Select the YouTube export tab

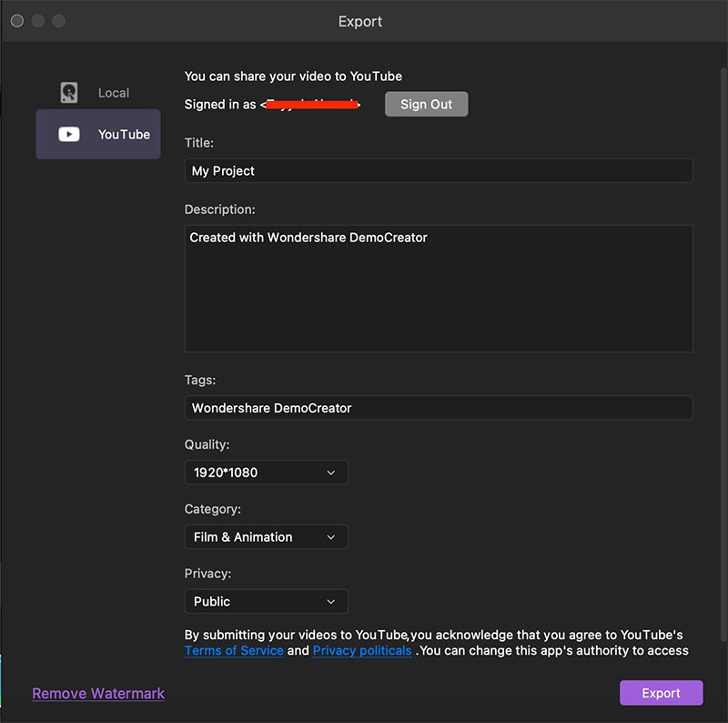click(123, 135)
